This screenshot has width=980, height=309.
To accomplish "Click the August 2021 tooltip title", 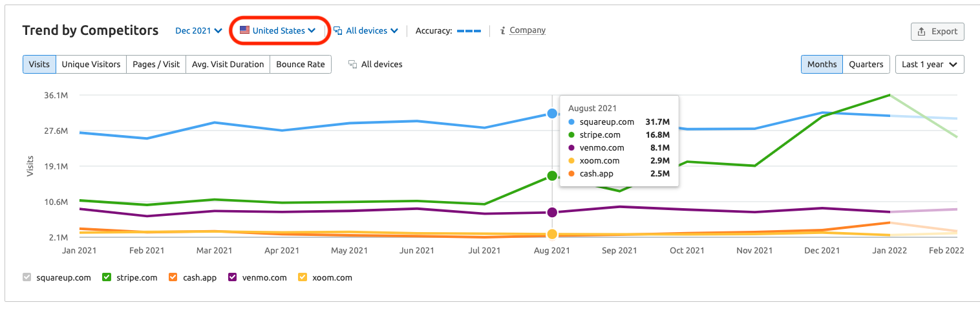I will click(593, 108).
